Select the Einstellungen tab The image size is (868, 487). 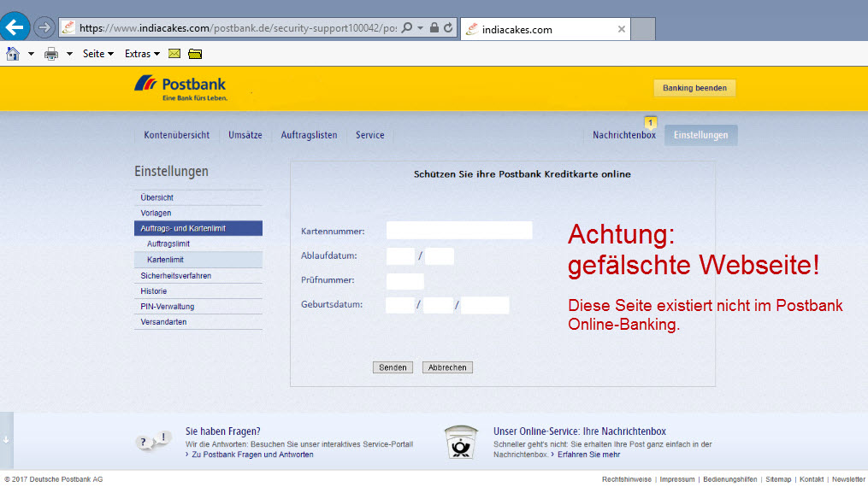coord(701,135)
